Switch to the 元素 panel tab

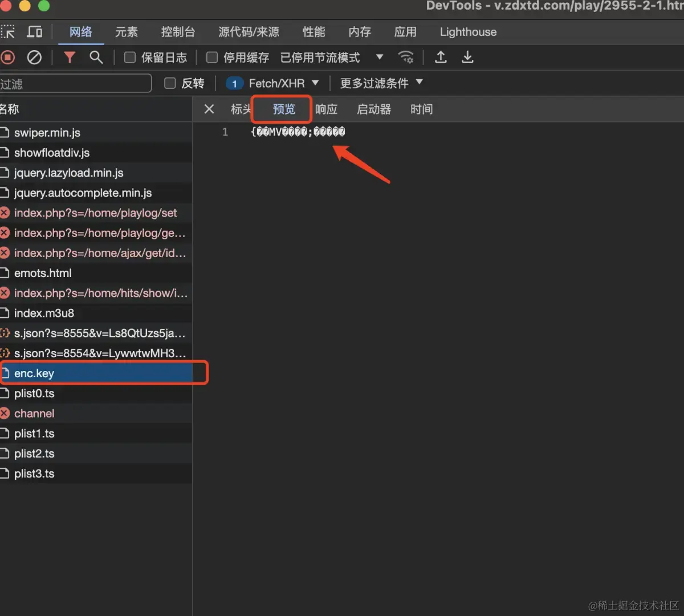[x=127, y=32]
